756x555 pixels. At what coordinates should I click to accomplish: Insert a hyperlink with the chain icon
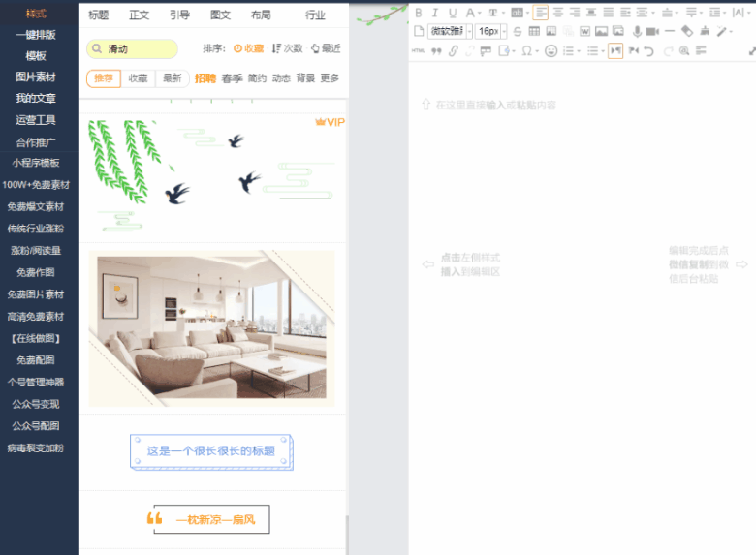453,51
